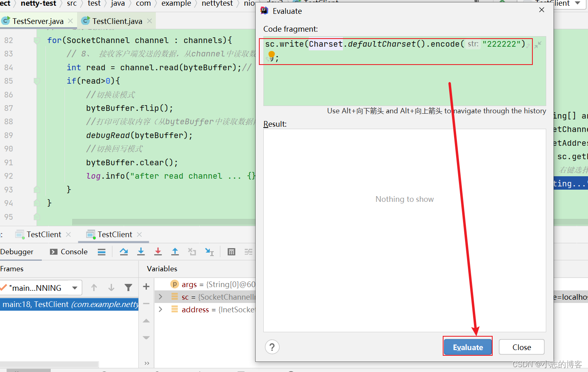Click Step Out debug icon
Screen dimensions: 588x372
(175, 252)
